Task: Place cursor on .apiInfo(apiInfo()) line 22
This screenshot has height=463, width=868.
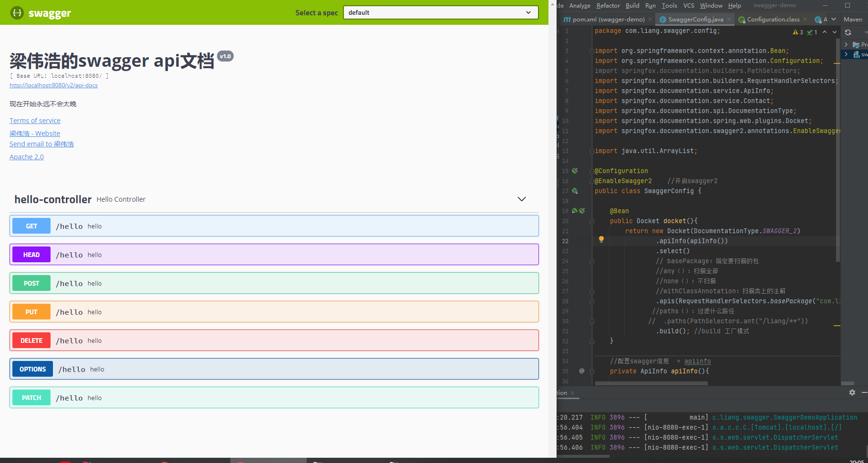Action: pyautogui.click(x=692, y=241)
